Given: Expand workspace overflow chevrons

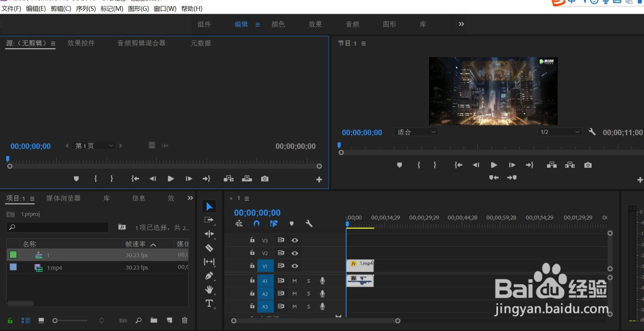Looking at the screenshot, I should point(461,24).
